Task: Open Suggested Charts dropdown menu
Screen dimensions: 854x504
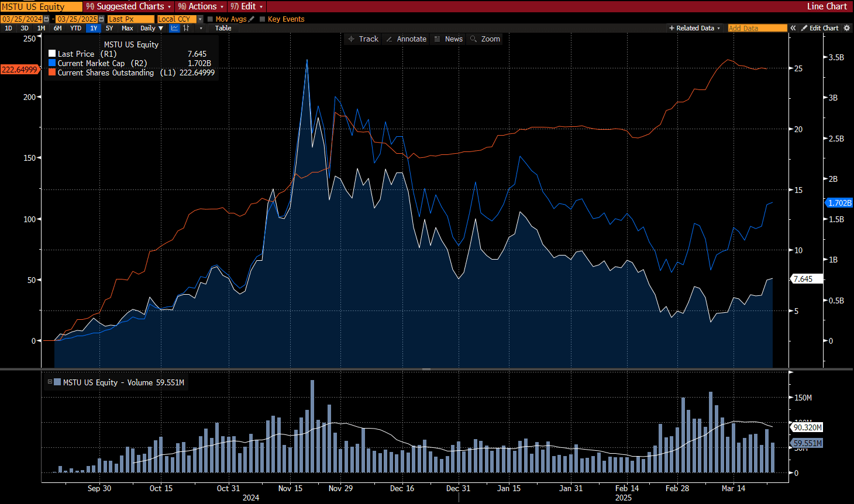Action: (x=129, y=6)
